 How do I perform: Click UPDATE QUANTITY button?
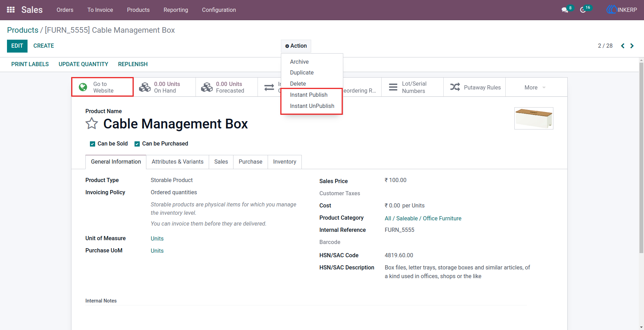(x=83, y=64)
